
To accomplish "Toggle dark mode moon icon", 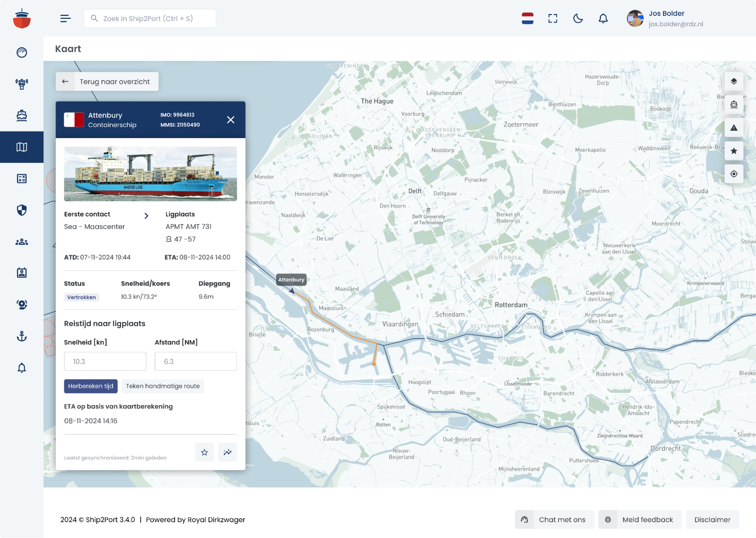I will (578, 19).
